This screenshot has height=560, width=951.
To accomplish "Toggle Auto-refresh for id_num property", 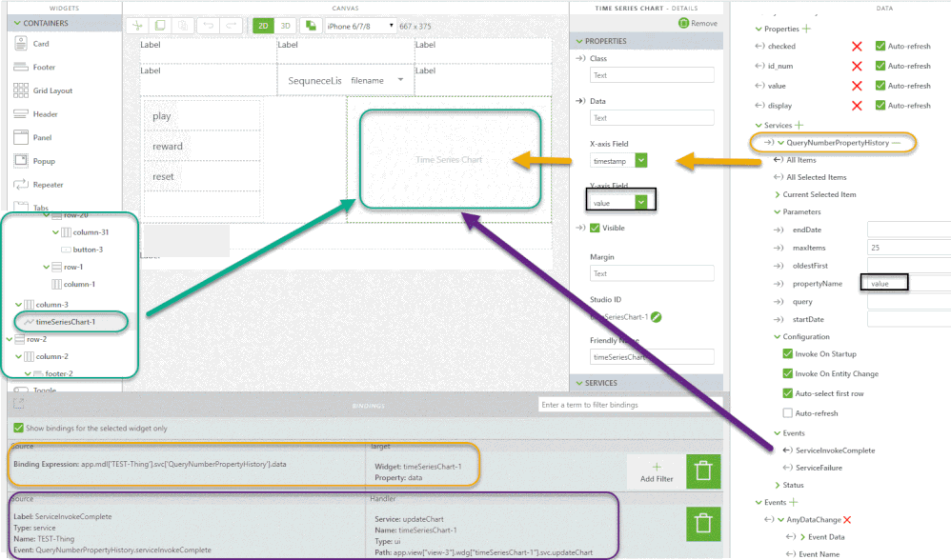I will [880, 66].
